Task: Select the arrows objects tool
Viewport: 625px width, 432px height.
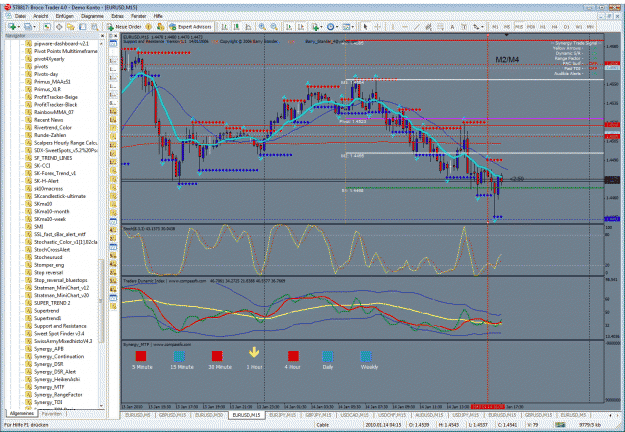Action: (x=476, y=27)
